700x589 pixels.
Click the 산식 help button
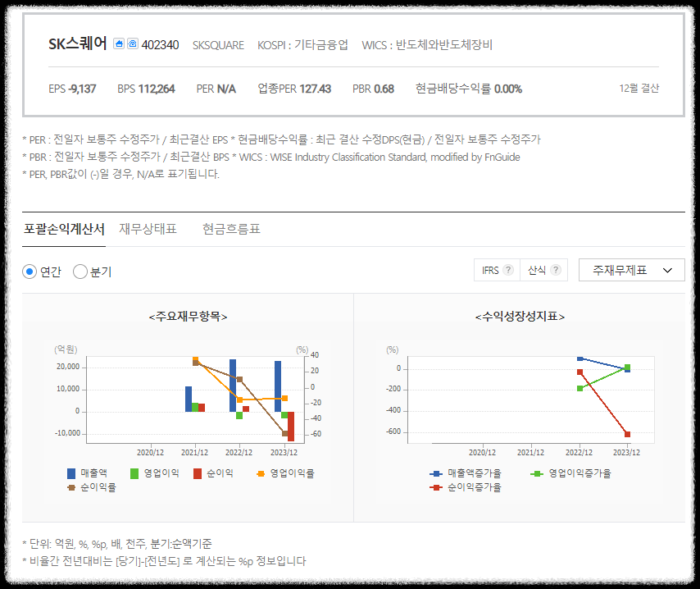[x=543, y=270]
